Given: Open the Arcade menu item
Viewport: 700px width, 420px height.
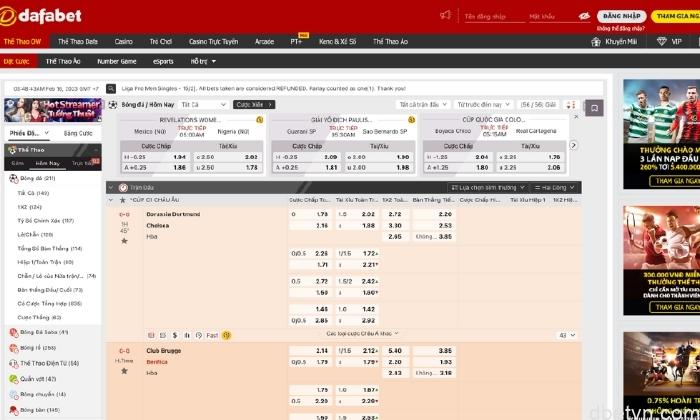Looking at the screenshot, I should pos(264,42).
